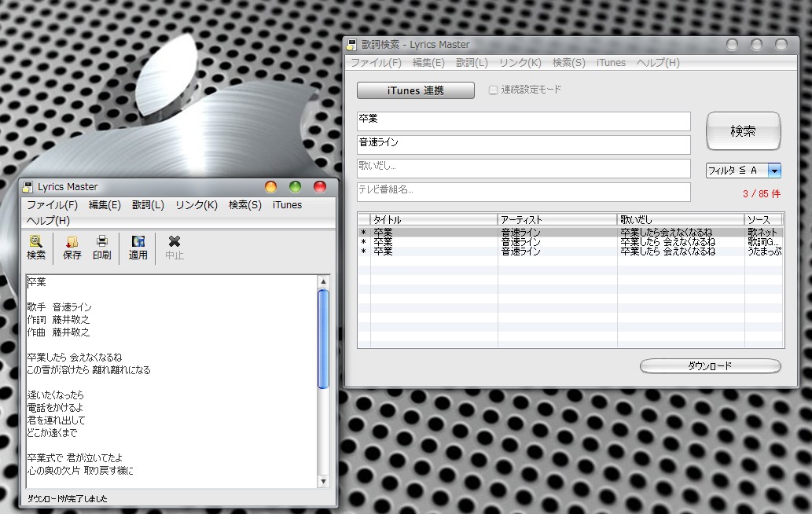Sort results by ソース column header
Image resolution: width=812 pixels, height=514 pixels.
click(x=764, y=220)
